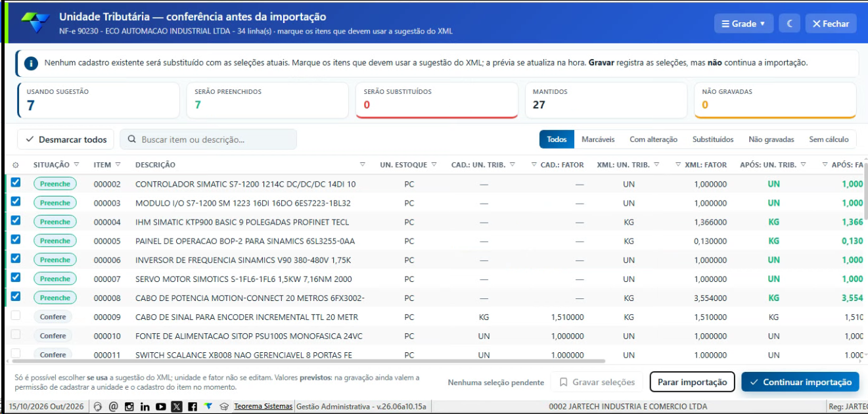Viewport: 868px width, 414px height.
Task: Click the small Teorema logo in status bar
Action: [208, 407]
